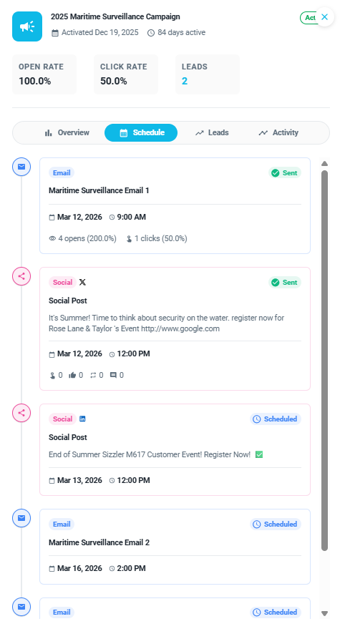Click the Leads count value 2
The height and width of the screenshot is (644, 340).
[185, 82]
